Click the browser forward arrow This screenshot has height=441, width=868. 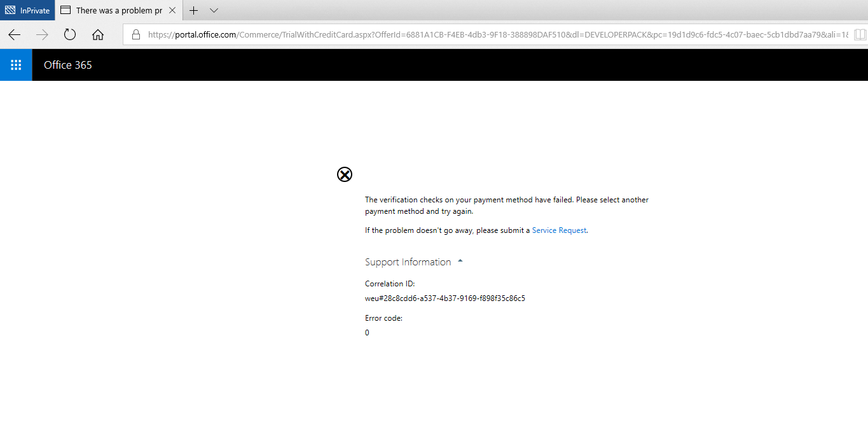click(42, 34)
